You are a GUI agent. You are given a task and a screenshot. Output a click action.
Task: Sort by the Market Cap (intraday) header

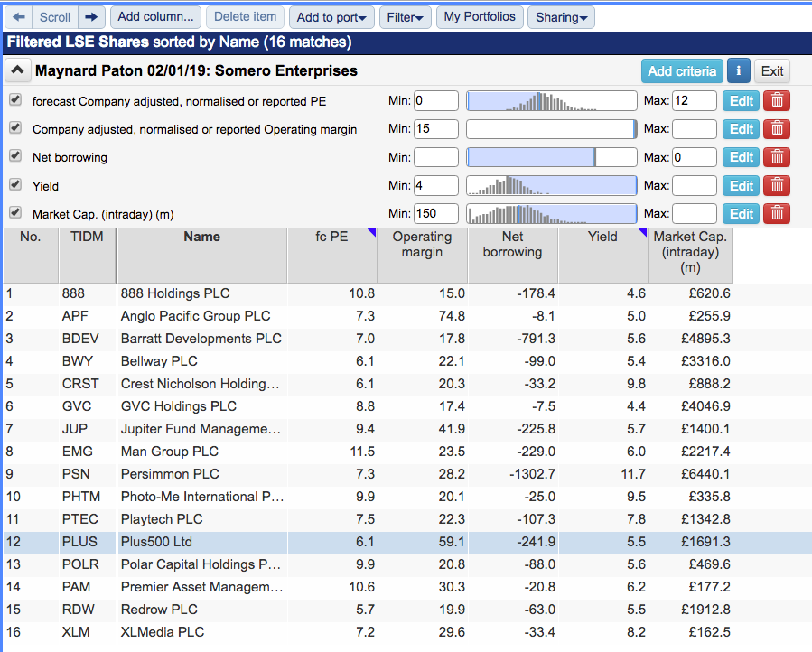pyautogui.click(x=690, y=256)
